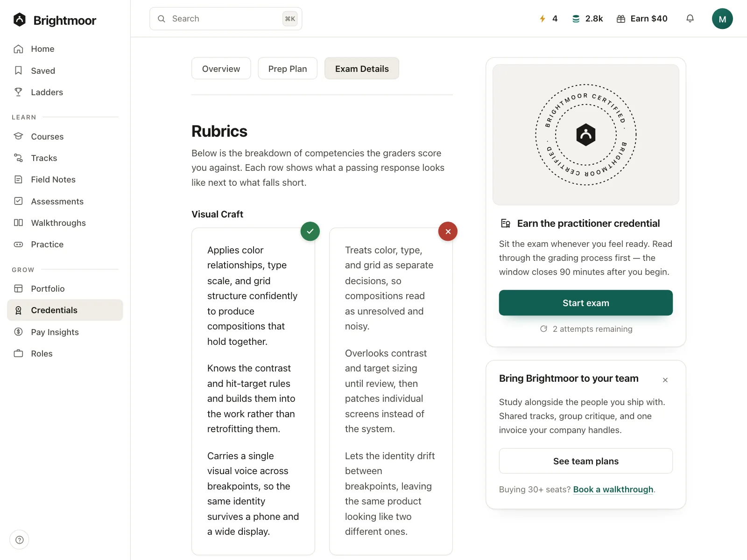Click 'Lets the identity drift' paragraph
The image size is (747, 560).
click(x=390, y=494)
